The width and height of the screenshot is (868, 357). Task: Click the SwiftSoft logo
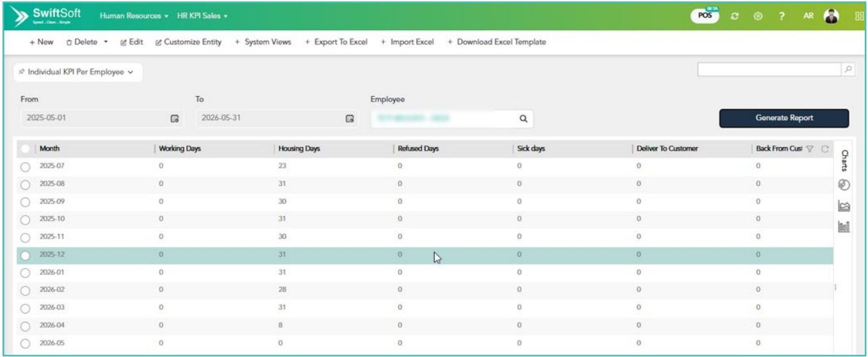[47, 15]
